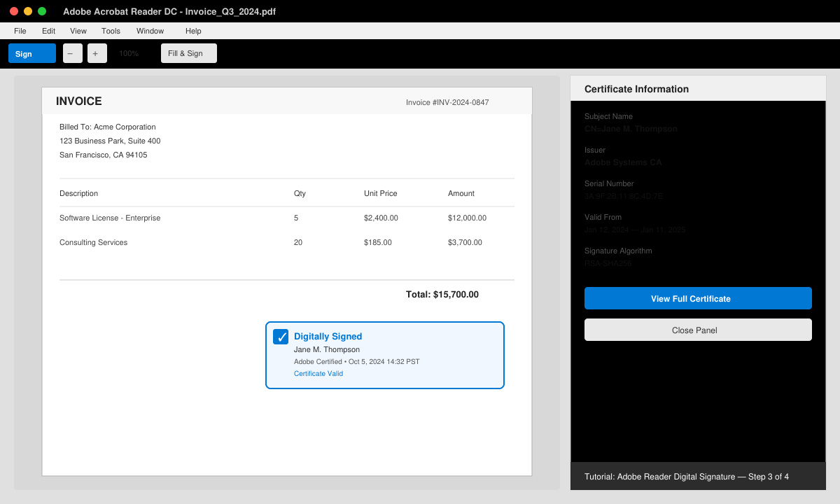The height and width of the screenshot is (504, 840).
Task: Click the Adobe Certified timestamp line
Action: point(357,362)
